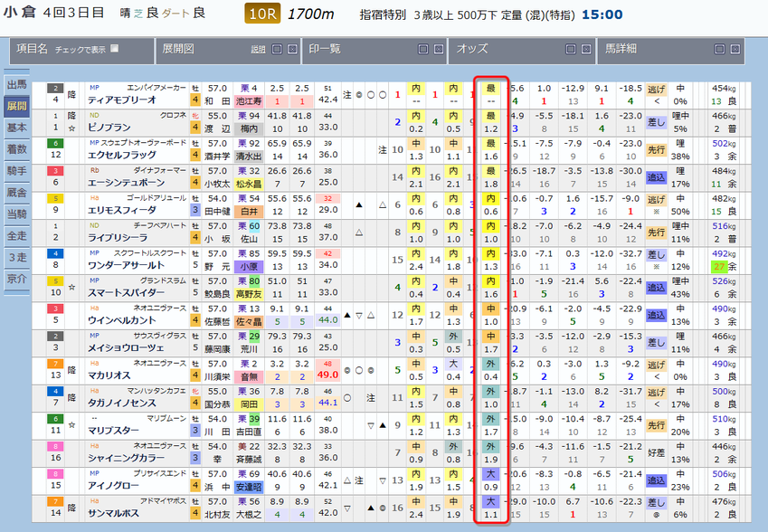
Task: Close the オッズ panel with its x icon
Action: click(x=586, y=49)
